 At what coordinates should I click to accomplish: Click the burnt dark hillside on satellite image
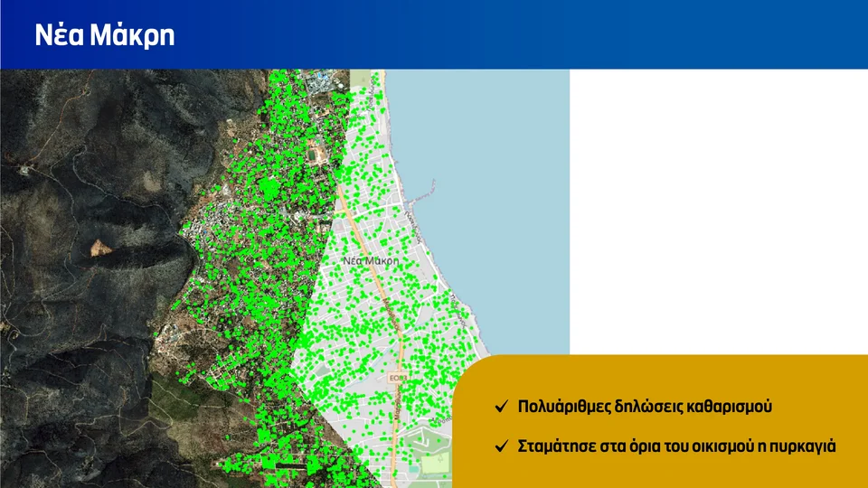click(x=83, y=166)
